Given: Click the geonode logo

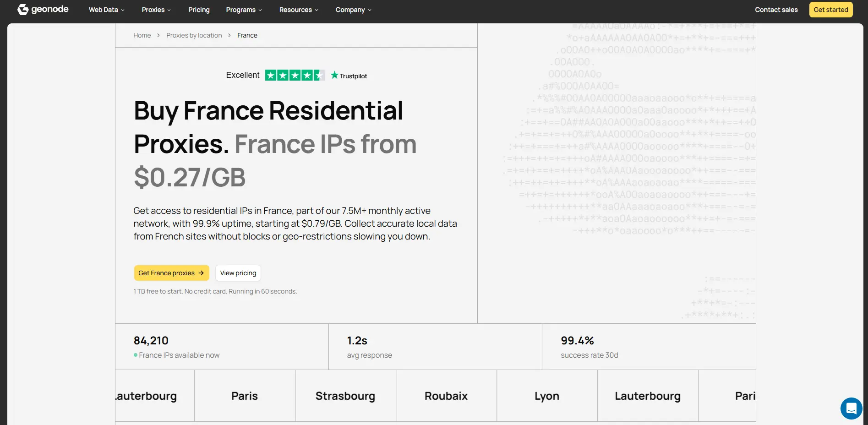Looking at the screenshot, I should coord(43,9).
